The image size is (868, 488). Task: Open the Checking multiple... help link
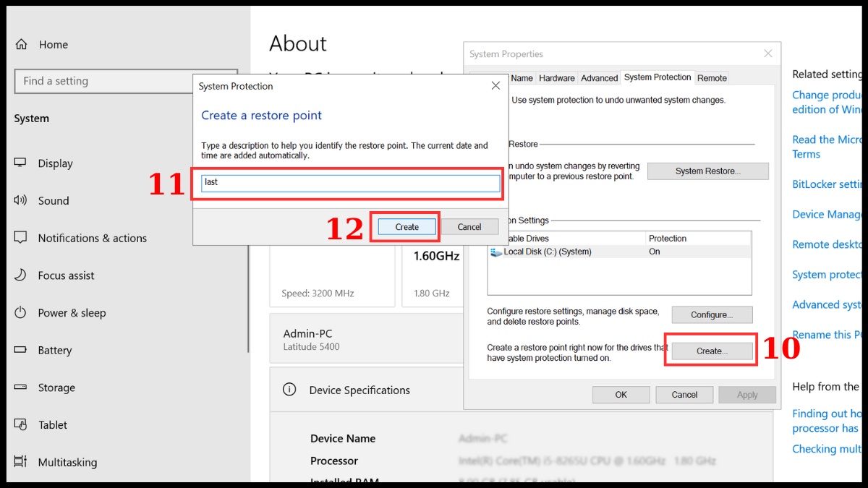[827, 449]
